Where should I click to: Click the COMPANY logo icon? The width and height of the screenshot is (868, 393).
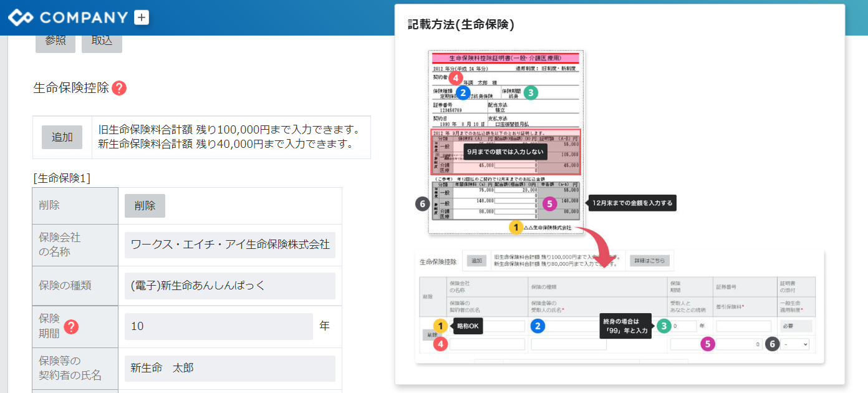(x=21, y=17)
